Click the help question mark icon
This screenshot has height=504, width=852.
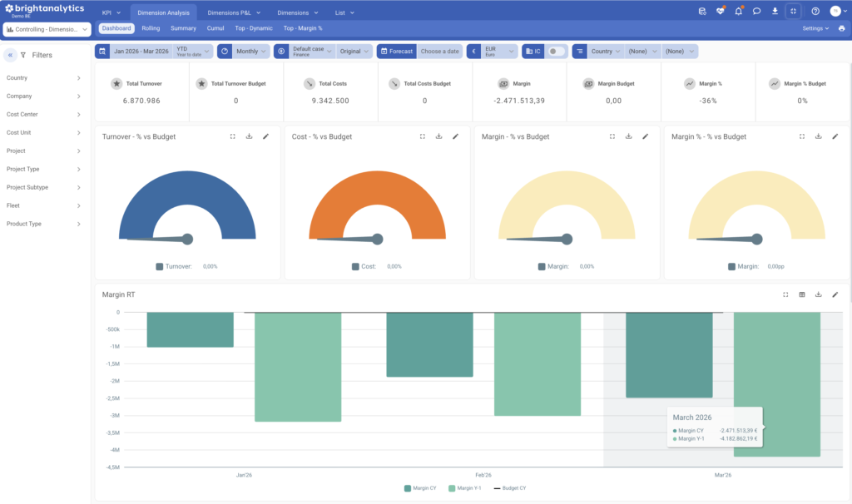tap(815, 11)
